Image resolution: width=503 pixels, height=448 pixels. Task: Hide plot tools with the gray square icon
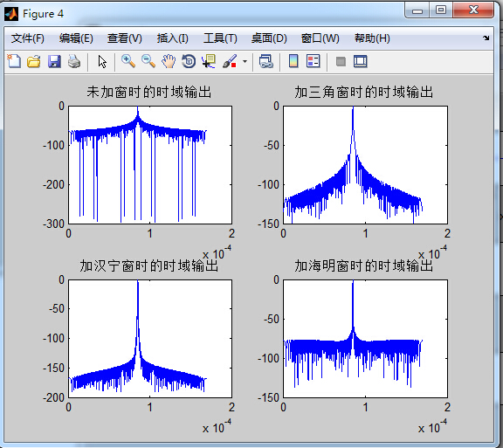click(x=341, y=61)
